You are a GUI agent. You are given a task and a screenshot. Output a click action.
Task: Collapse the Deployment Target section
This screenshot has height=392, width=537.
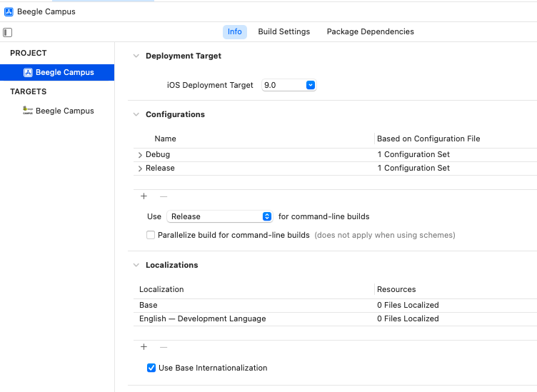tap(136, 56)
